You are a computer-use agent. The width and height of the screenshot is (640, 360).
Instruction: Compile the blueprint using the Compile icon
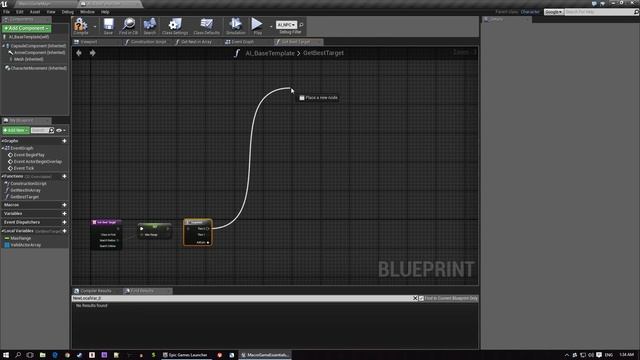pyautogui.click(x=81, y=25)
